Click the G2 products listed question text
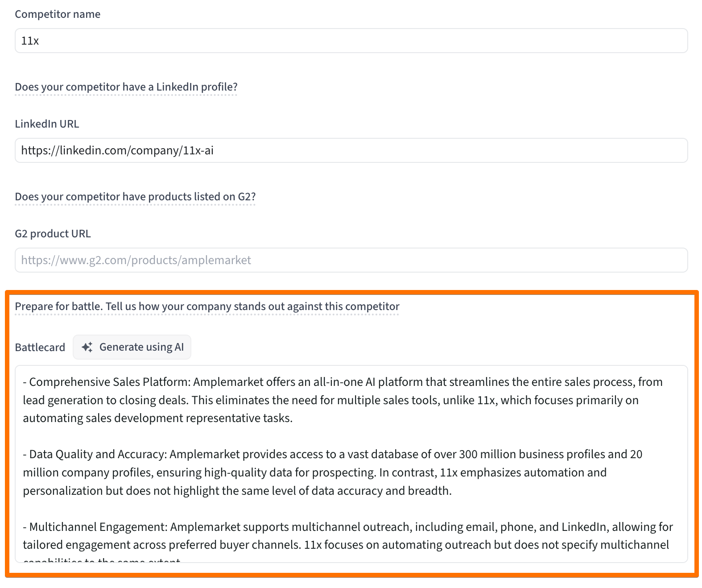Viewport: 702px width, 588px height. (135, 197)
